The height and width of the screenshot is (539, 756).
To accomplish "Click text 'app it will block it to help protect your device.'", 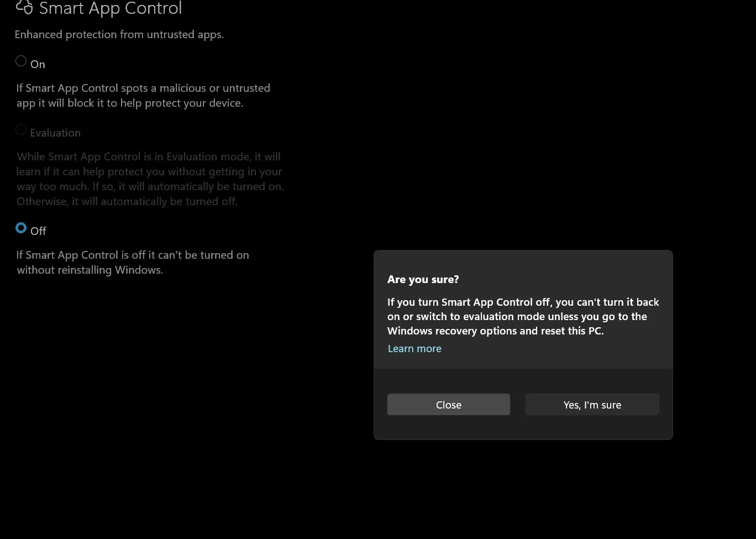I will pos(130,103).
